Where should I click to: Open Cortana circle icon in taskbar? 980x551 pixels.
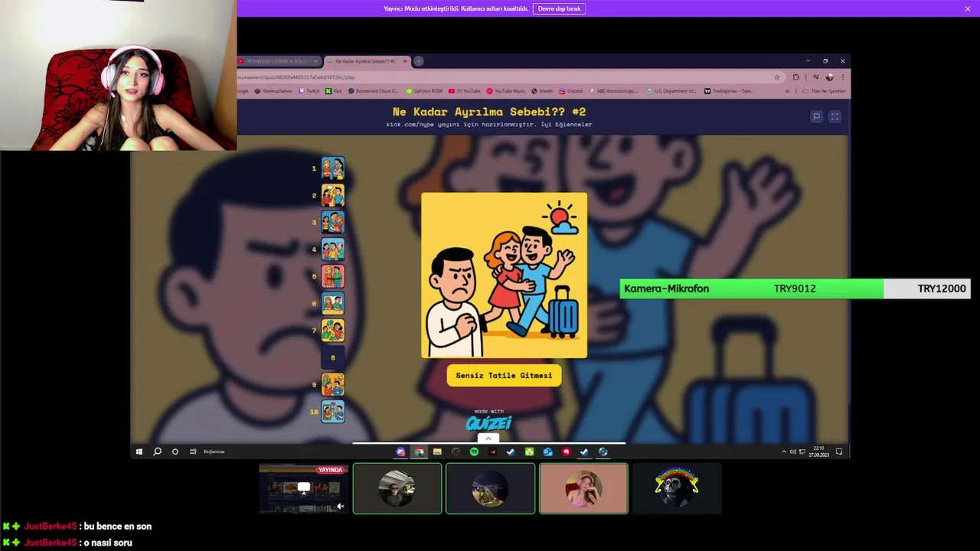coord(175,452)
